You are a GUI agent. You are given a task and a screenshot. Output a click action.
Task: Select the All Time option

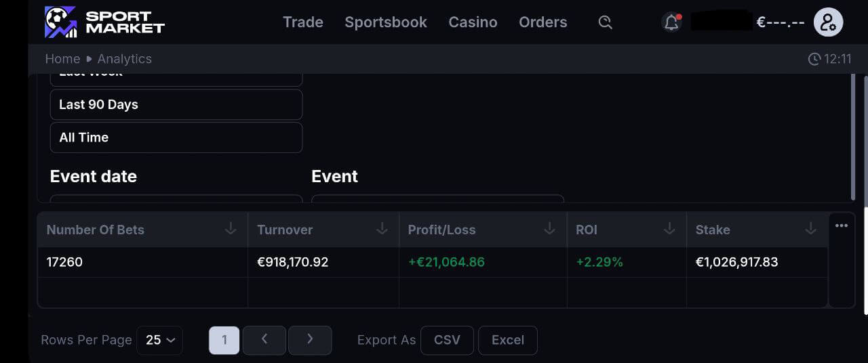(176, 137)
